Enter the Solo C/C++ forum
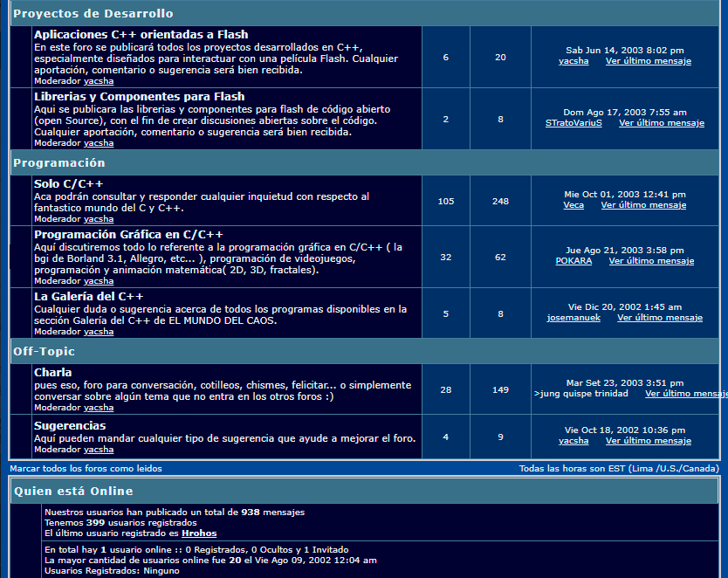 [69, 184]
